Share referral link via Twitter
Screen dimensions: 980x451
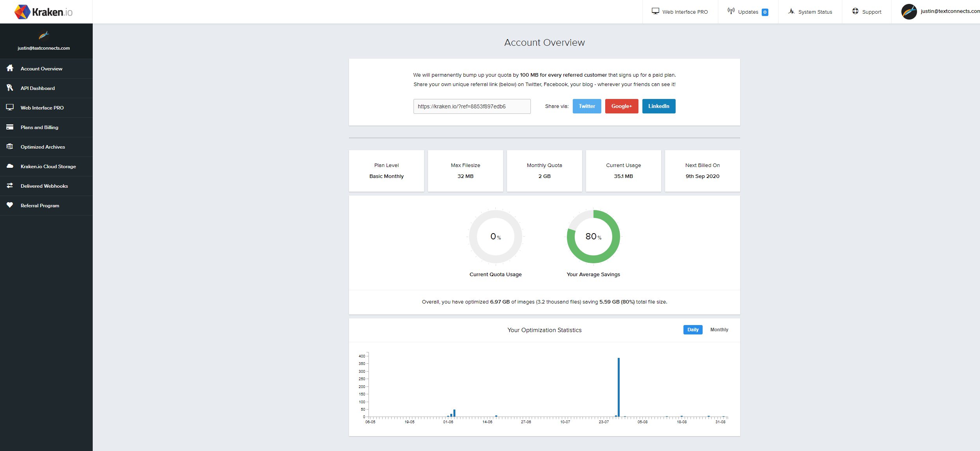(x=586, y=106)
